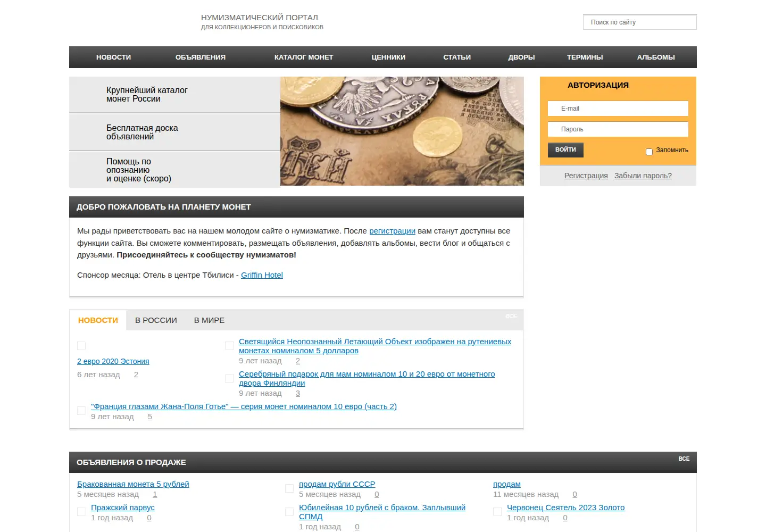Focus the Пароль password field
Image resolution: width=766 pixels, height=532 pixels.
click(618, 129)
